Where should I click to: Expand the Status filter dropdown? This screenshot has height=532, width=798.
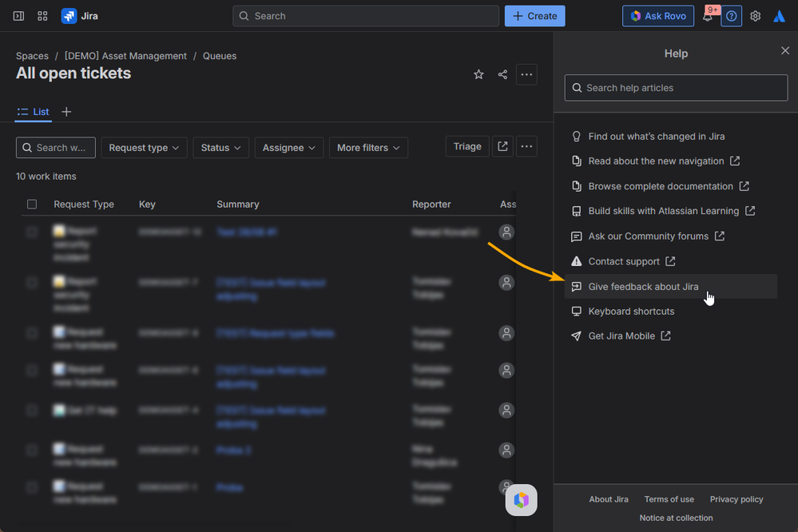point(221,148)
